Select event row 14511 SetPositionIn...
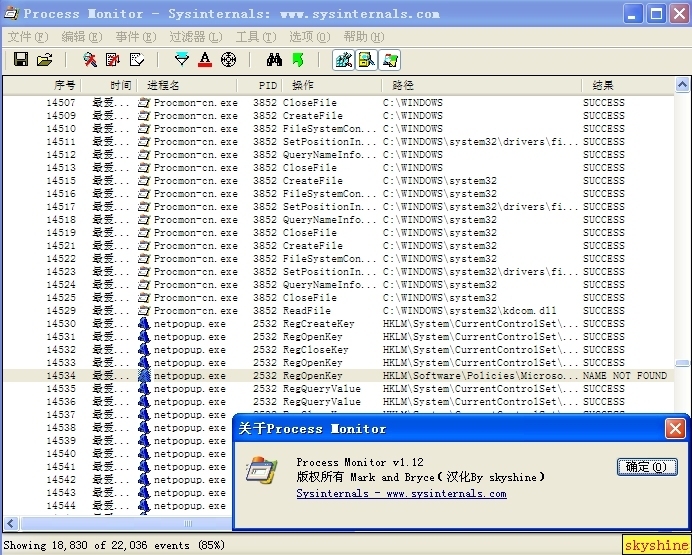 339,142
